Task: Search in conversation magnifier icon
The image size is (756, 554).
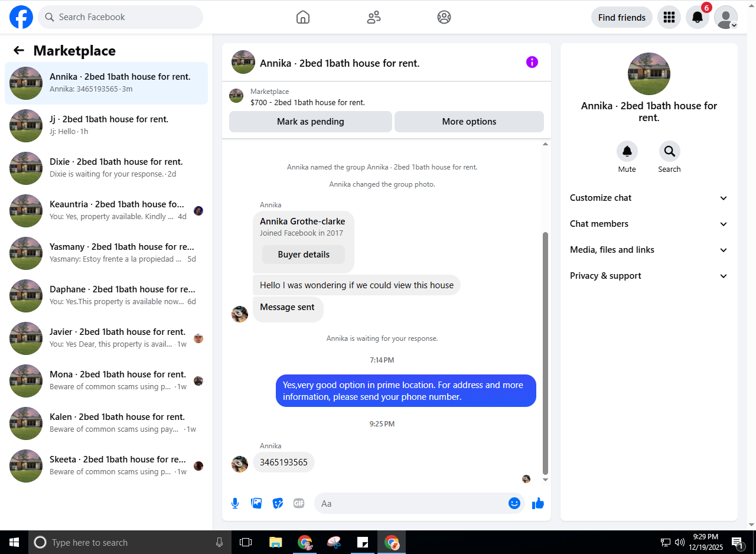Action: point(670,152)
